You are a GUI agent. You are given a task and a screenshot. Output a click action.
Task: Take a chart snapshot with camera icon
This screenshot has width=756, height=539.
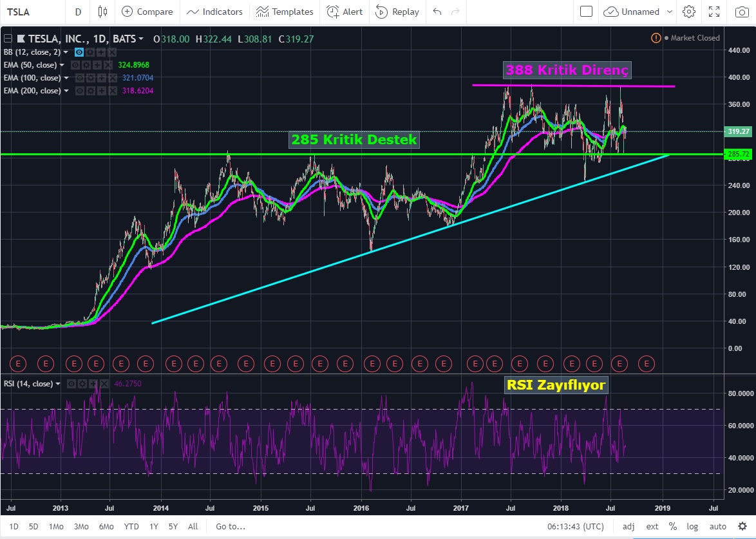[x=742, y=12]
